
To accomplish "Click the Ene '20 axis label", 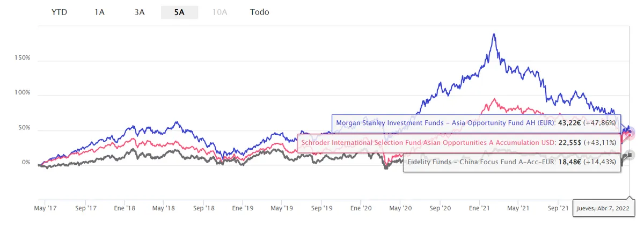I will pyautogui.click(x=361, y=208).
